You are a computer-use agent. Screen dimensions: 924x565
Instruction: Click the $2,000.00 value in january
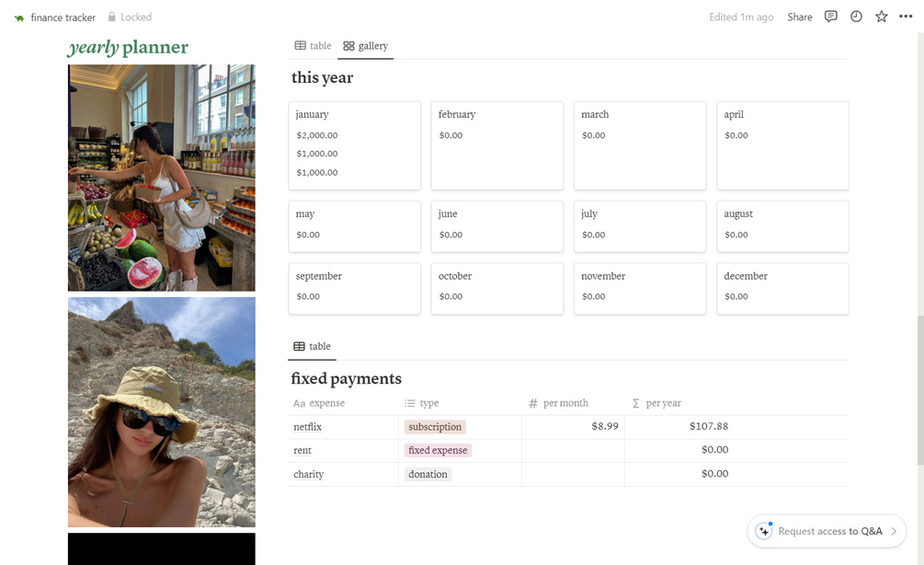tap(317, 135)
